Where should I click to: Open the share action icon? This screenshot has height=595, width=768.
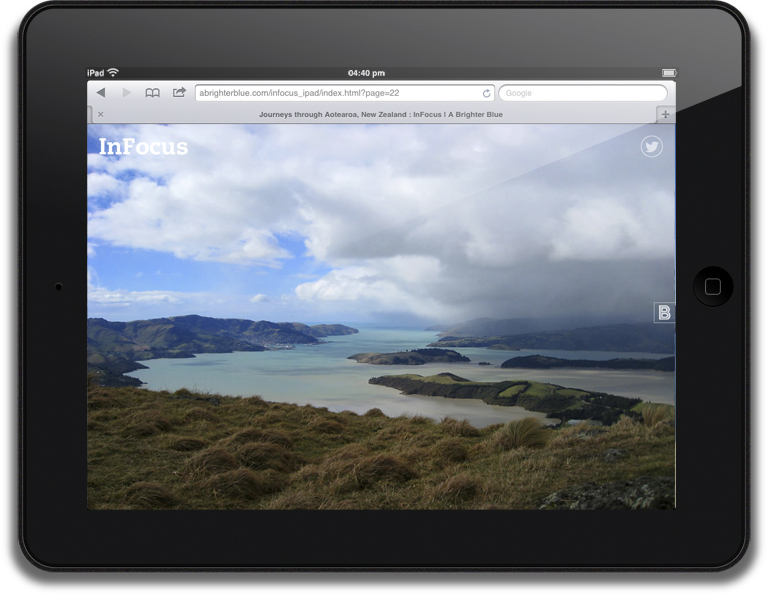click(179, 93)
